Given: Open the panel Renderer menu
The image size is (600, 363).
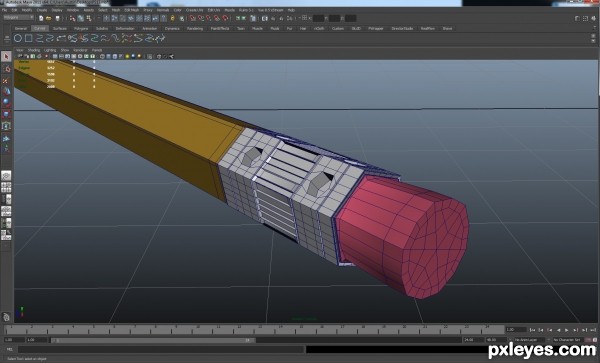Looking at the screenshot, I should click(80, 50).
